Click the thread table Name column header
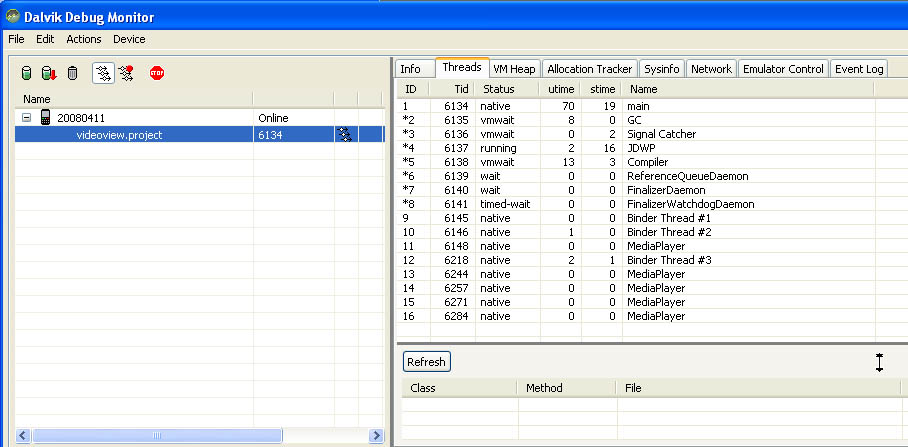 (x=748, y=89)
